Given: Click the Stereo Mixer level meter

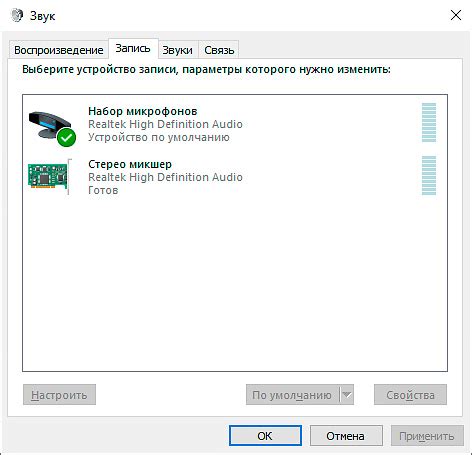Looking at the screenshot, I should (429, 175).
